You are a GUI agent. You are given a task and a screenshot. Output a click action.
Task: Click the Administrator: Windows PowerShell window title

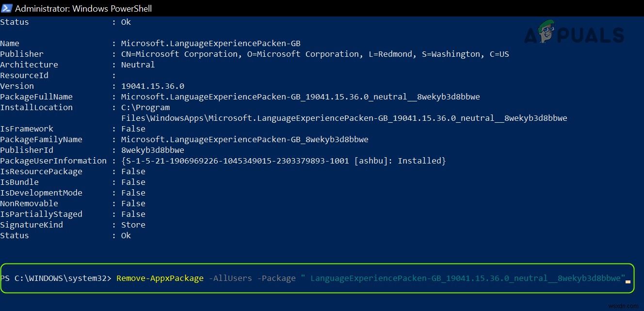83,8
